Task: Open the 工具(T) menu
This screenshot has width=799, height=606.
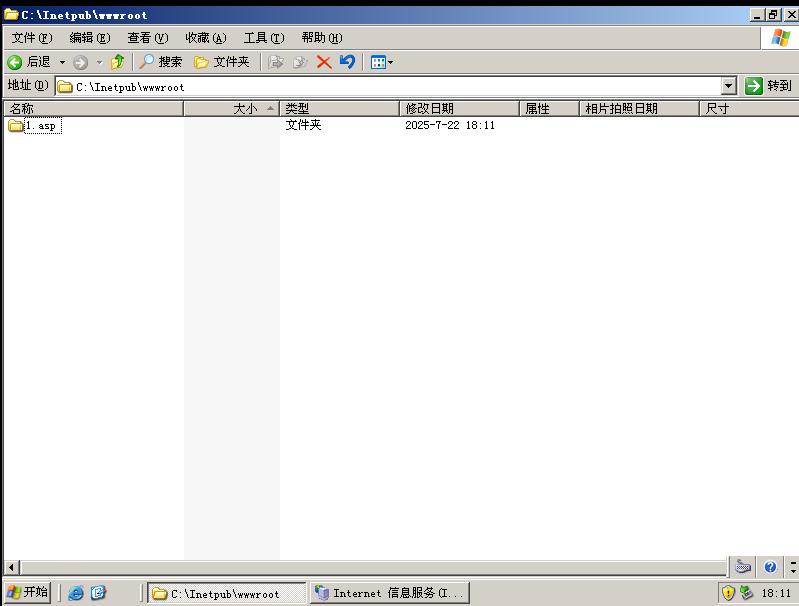Action: [264, 38]
